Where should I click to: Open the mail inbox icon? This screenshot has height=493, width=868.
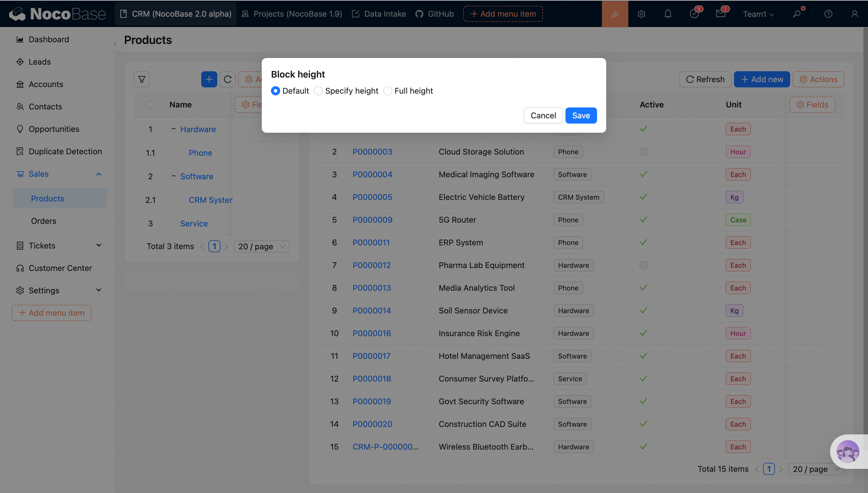[x=720, y=14]
